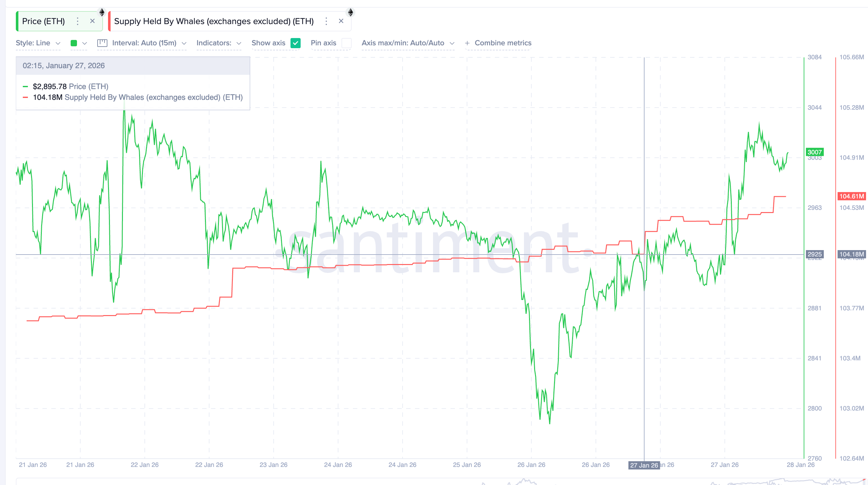Click the highlighted 27 Jan 26 date label
The width and height of the screenshot is (868, 485).
click(644, 465)
